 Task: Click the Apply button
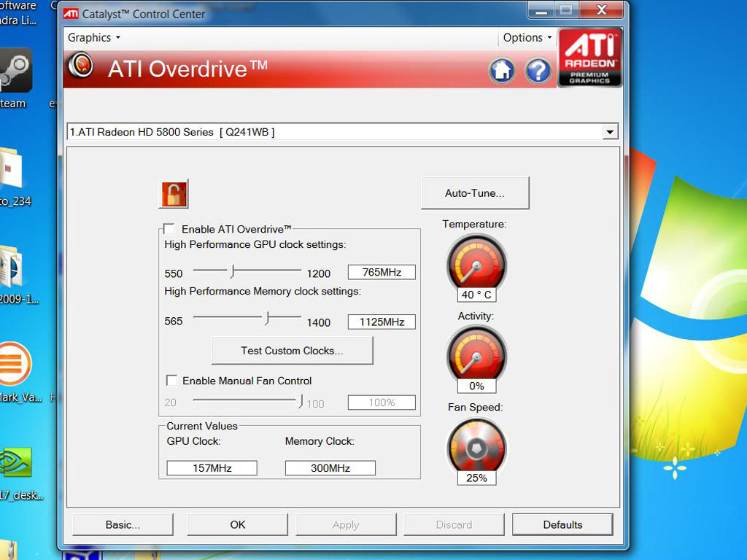346,524
